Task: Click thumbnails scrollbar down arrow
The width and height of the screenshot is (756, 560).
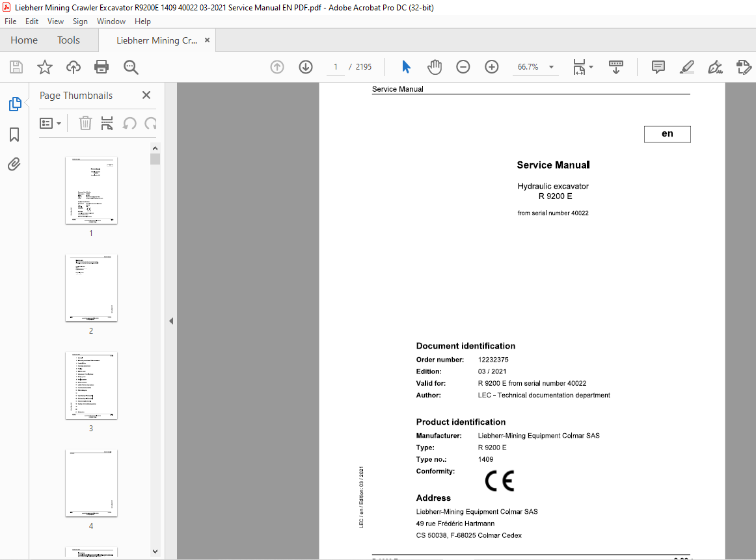Action: tap(155, 552)
